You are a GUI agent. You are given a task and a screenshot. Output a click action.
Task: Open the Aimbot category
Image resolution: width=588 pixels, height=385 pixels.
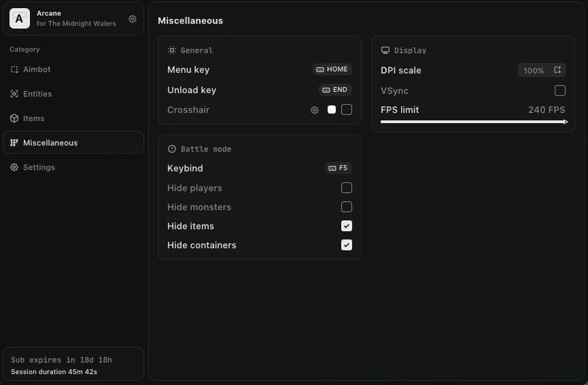(x=37, y=69)
